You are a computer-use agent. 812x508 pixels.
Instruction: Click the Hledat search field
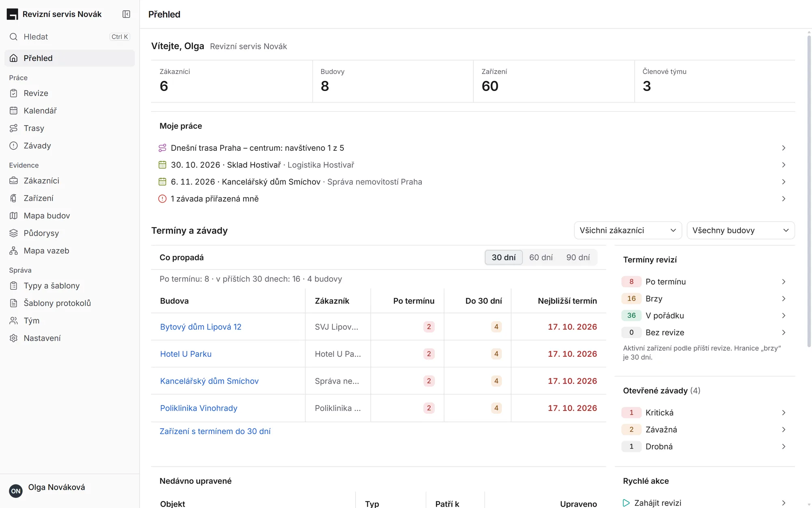tap(69, 37)
